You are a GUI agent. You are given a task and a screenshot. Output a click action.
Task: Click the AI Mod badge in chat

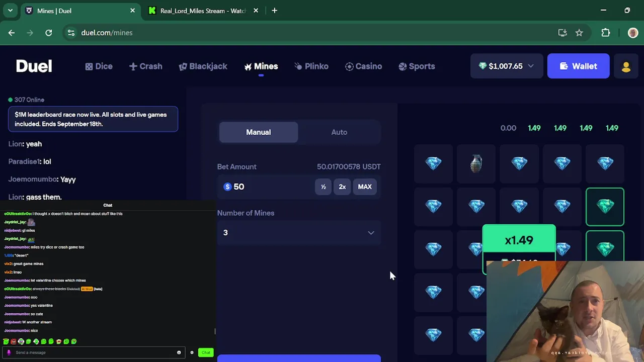click(87, 289)
